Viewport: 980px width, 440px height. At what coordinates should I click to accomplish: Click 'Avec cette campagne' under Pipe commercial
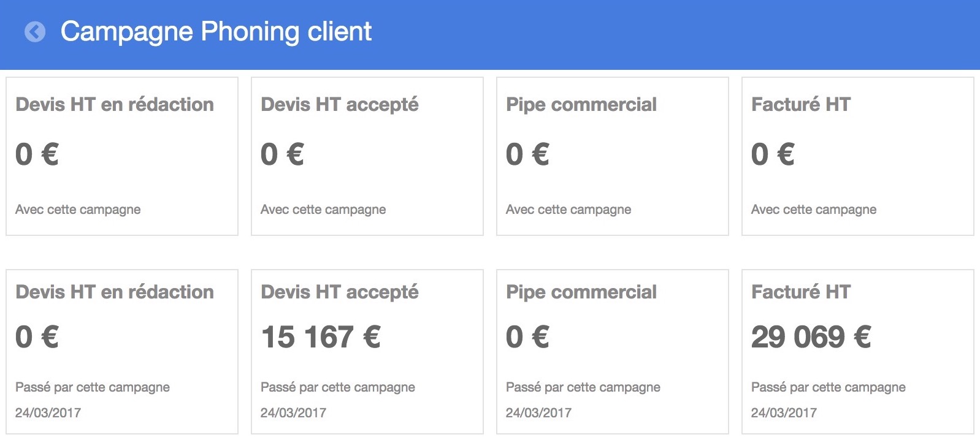pos(568,210)
